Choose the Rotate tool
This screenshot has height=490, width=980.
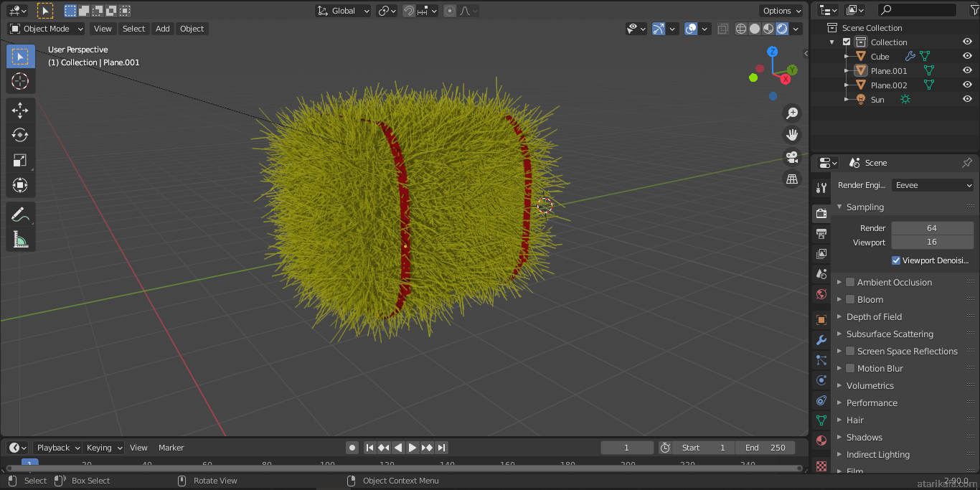[20, 135]
